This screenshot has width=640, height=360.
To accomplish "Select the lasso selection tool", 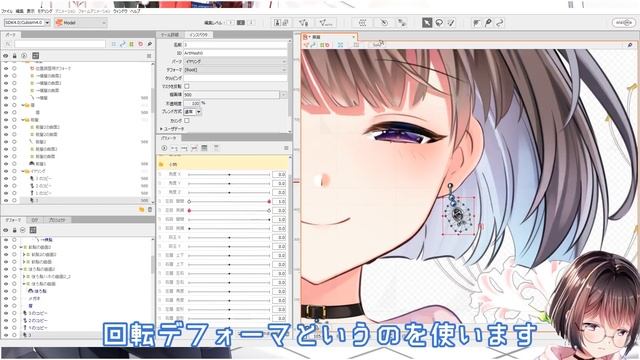I will click(439, 23).
